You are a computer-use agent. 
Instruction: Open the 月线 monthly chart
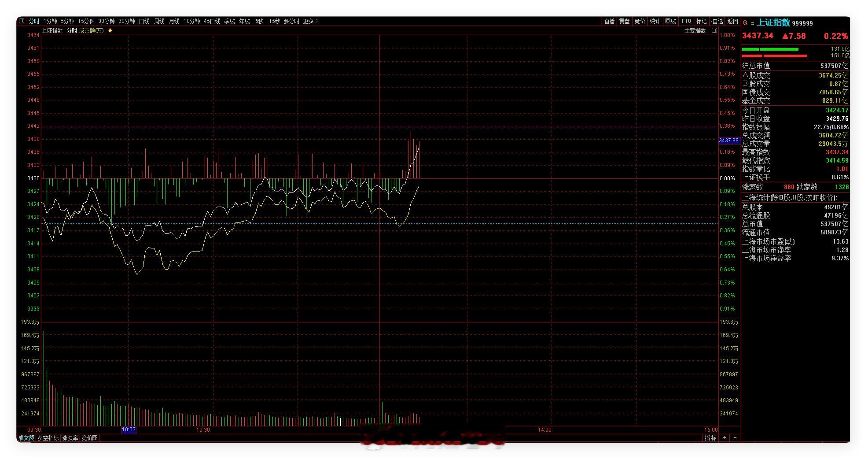pos(174,21)
